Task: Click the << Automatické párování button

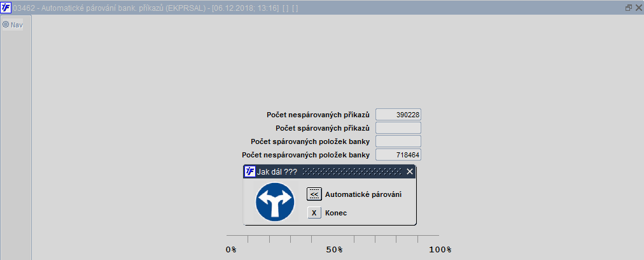Action: (x=314, y=194)
